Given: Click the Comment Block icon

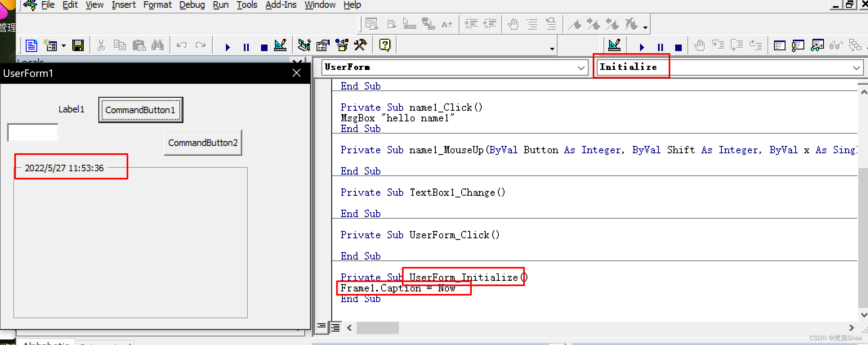Looking at the screenshot, I should [533, 25].
